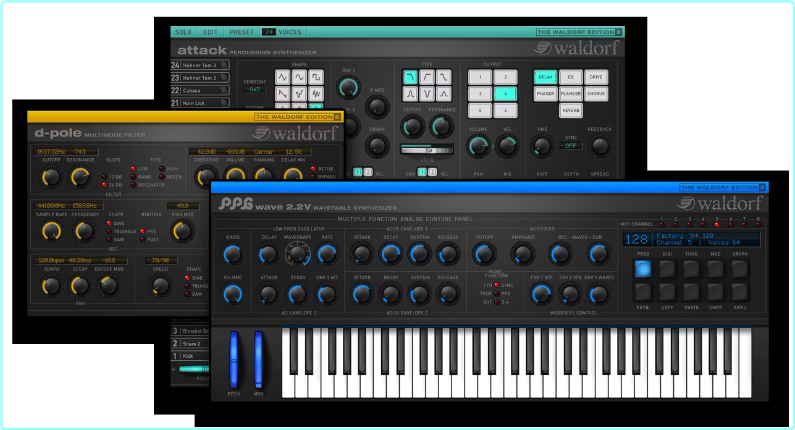Open the SOLO tab in Attack
795x430 pixels.
tap(183, 32)
